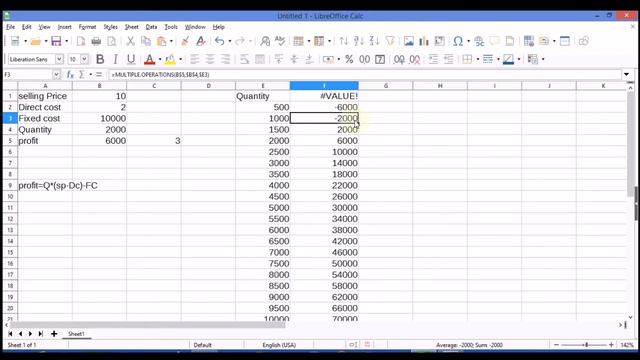Toggle Align top vertical alignment
The width and height of the screenshot is (640, 360).
(x=279, y=59)
